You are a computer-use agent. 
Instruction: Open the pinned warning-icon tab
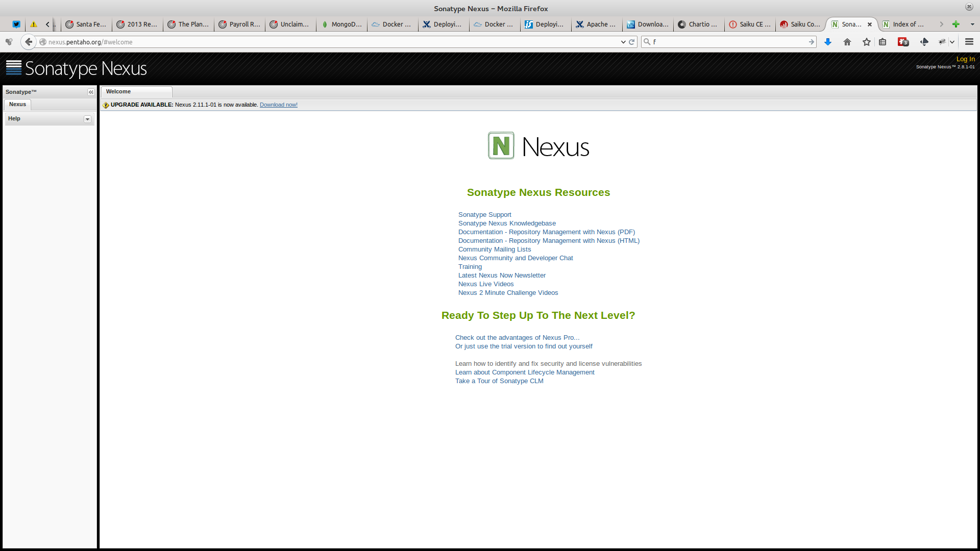click(x=34, y=24)
